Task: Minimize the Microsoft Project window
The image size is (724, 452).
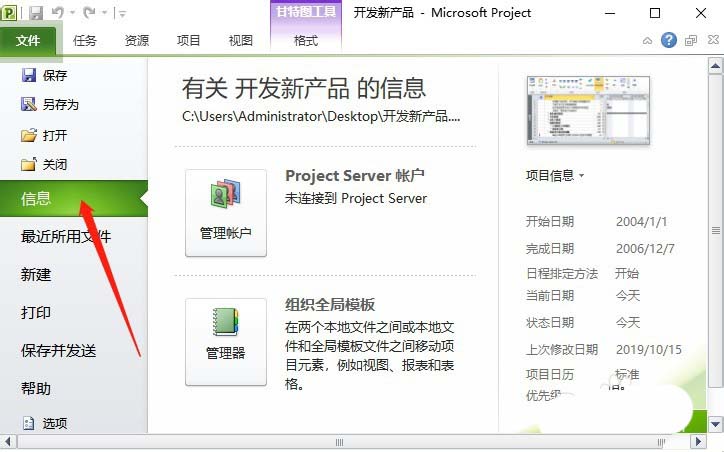Action: pyautogui.click(x=610, y=13)
